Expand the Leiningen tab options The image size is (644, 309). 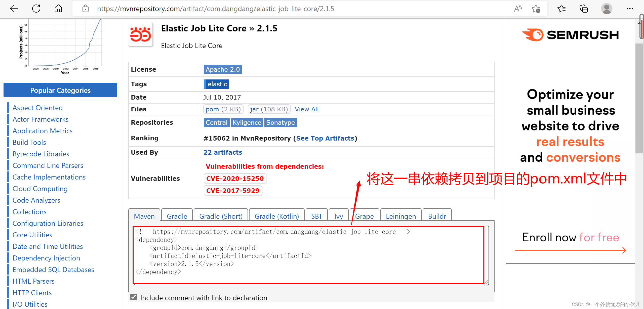[400, 216]
